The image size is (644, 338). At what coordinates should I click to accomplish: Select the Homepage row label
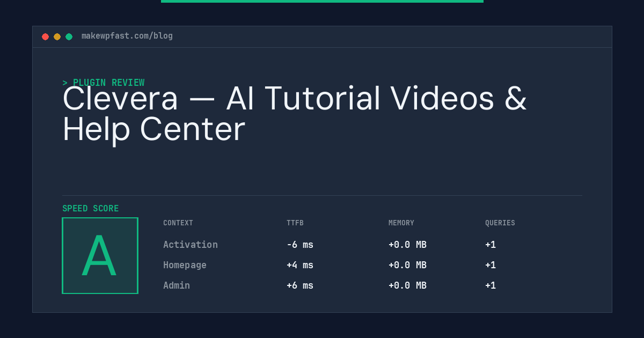(x=185, y=265)
